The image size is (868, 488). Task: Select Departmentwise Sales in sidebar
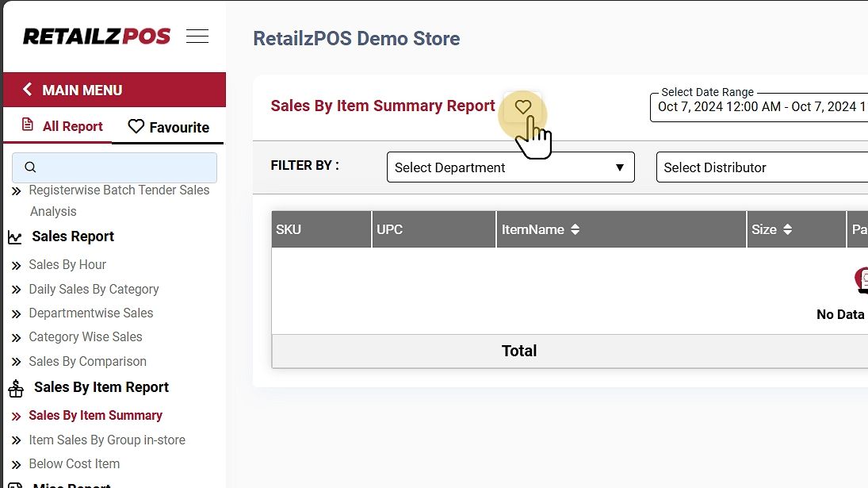(90, 313)
